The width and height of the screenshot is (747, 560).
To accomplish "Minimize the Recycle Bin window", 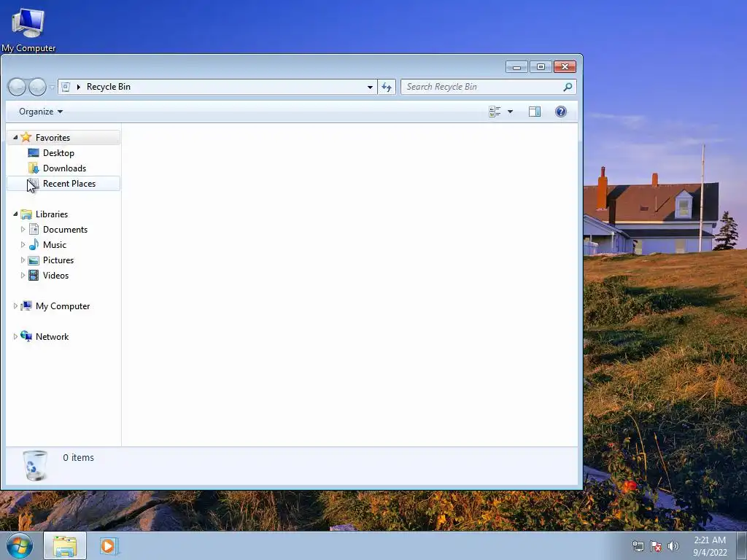I will pos(516,66).
